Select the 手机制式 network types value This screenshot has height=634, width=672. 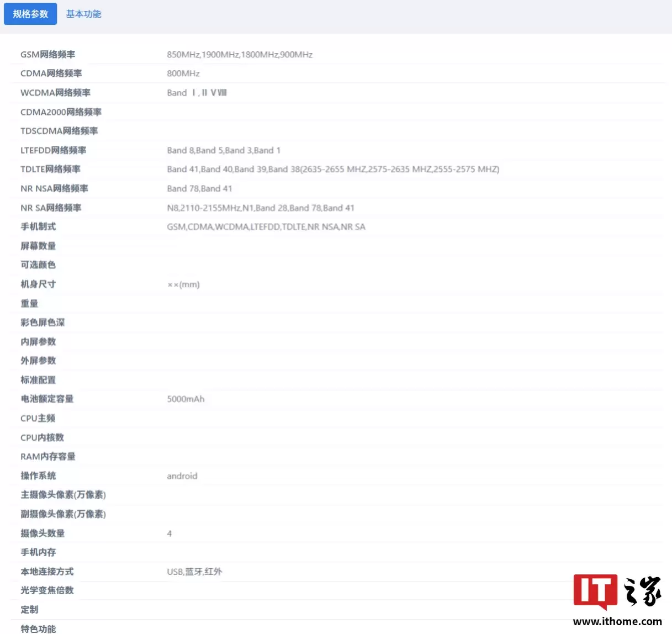point(266,226)
